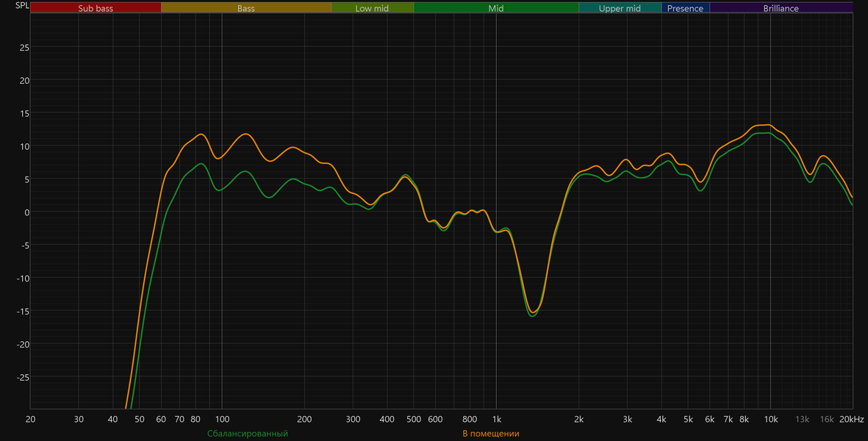Click the 4k frequency axis label
The image size is (868, 441).
(x=661, y=420)
